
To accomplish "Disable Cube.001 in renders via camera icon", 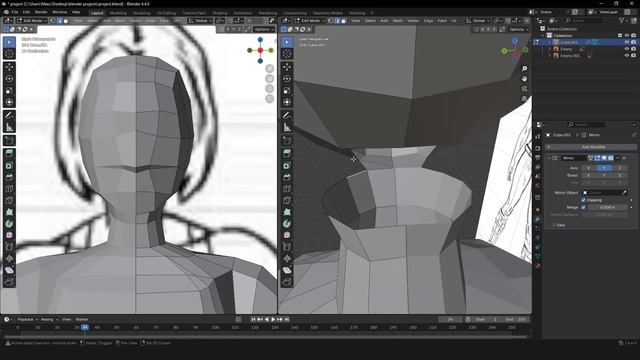I will (x=633, y=42).
